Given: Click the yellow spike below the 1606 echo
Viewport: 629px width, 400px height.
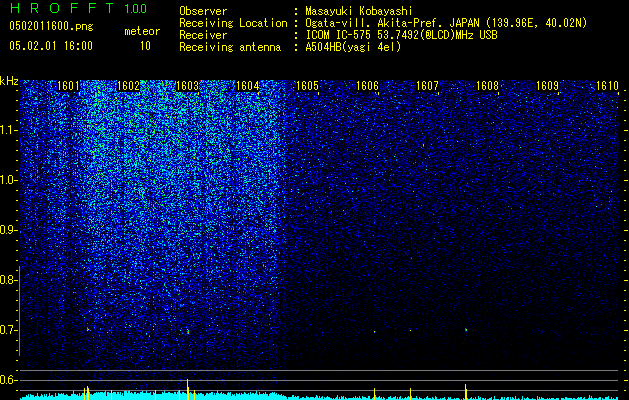Looking at the screenshot, I should coord(374,394).
